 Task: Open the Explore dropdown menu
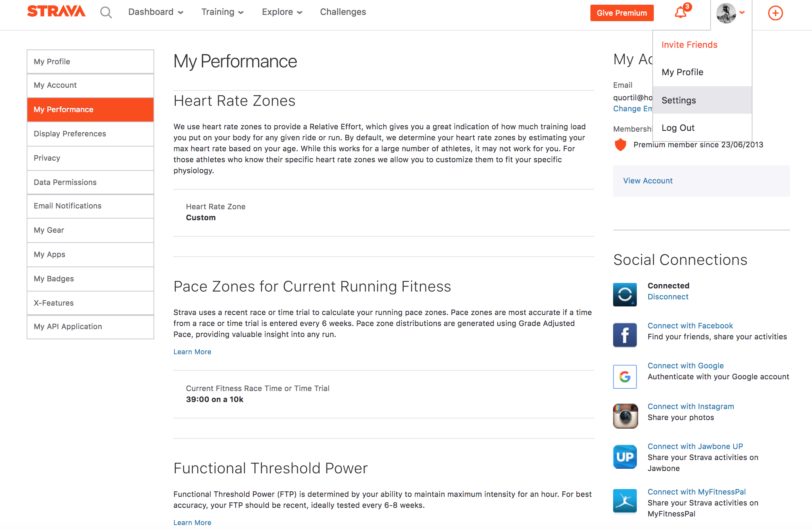282,12
